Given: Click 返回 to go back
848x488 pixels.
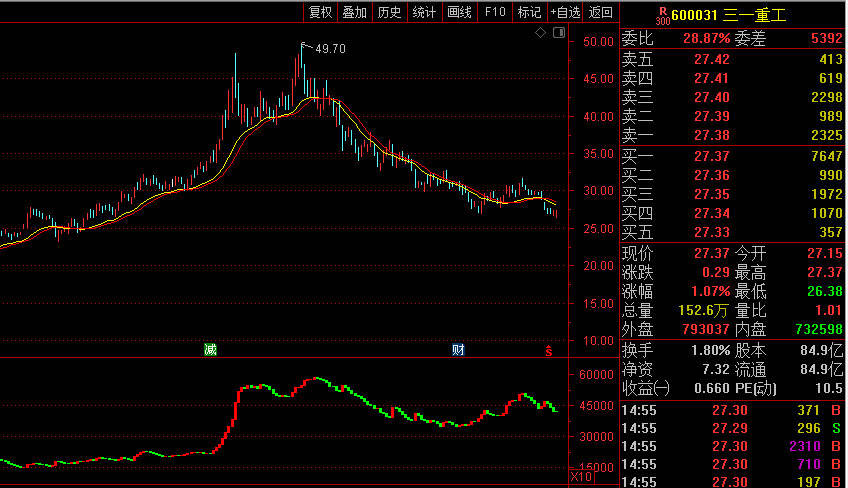Looking at the screenshot, I should coord(601,12).
